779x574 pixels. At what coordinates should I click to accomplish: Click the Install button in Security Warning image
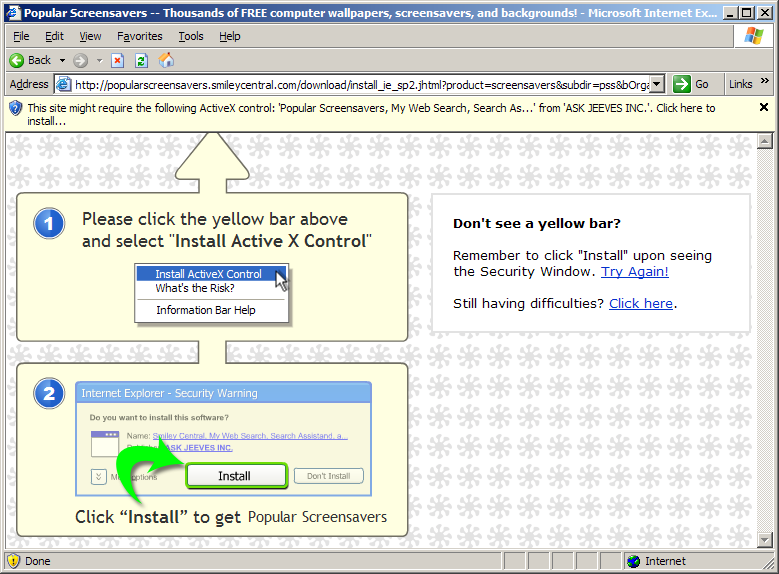point(236,476)
